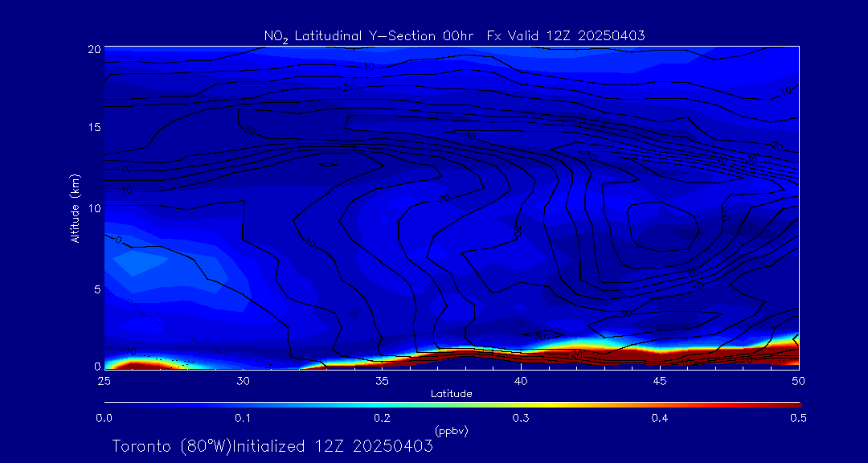The width and height of the screenshot is (868, 463).
Task: Click the 'Altitude (km)' axis label
Action: (x=76, y=207)
